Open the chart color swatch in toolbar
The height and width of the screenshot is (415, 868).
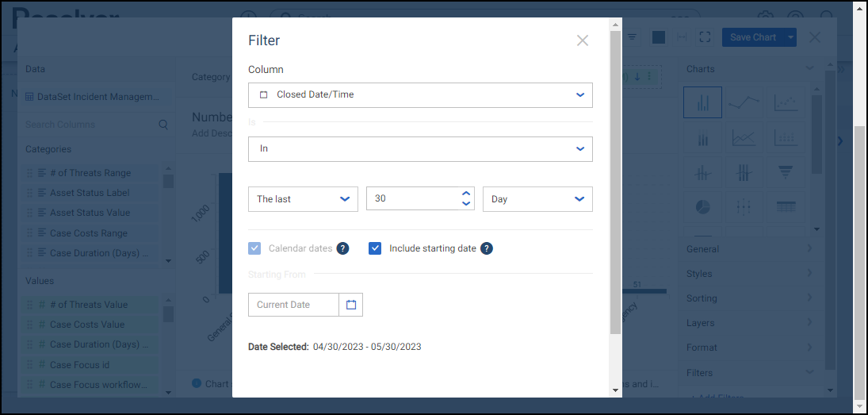(659, 37)
